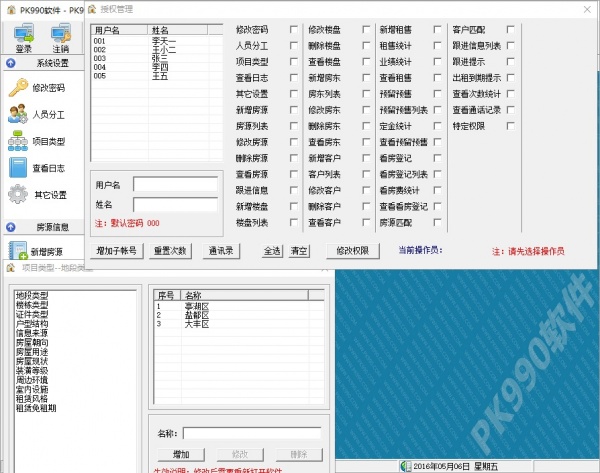Click the 姓名 column header
The width and height of the screenshot is (600, 473).
point(178,30)
